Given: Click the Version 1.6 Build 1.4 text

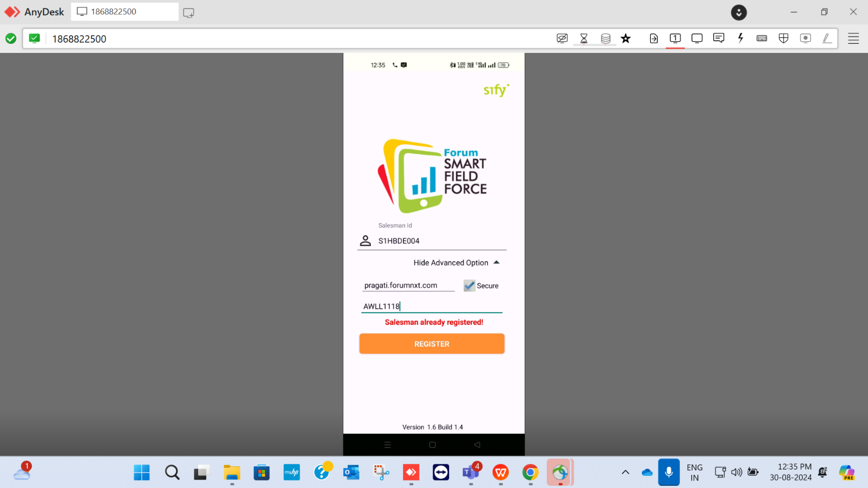Looking at the screenshot, I should coord(432,427).
